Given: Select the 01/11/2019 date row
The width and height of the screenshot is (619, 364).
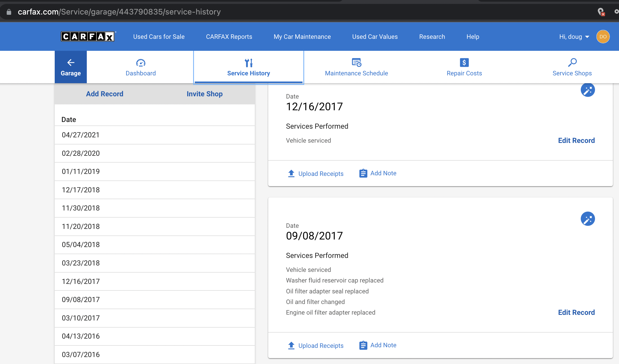Looking at the screenshot, I should pyautogui.click(x=155, y=172).
